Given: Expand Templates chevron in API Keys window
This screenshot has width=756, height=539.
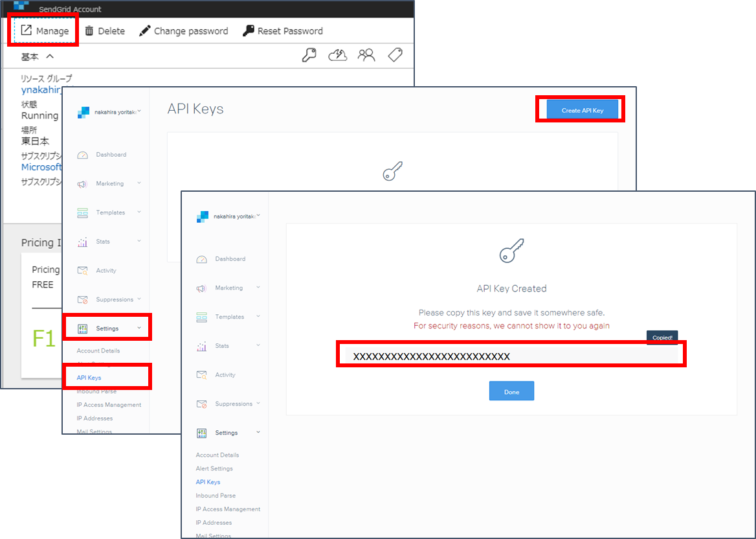Looking at the screenshot, I should (x=139, y=212).
